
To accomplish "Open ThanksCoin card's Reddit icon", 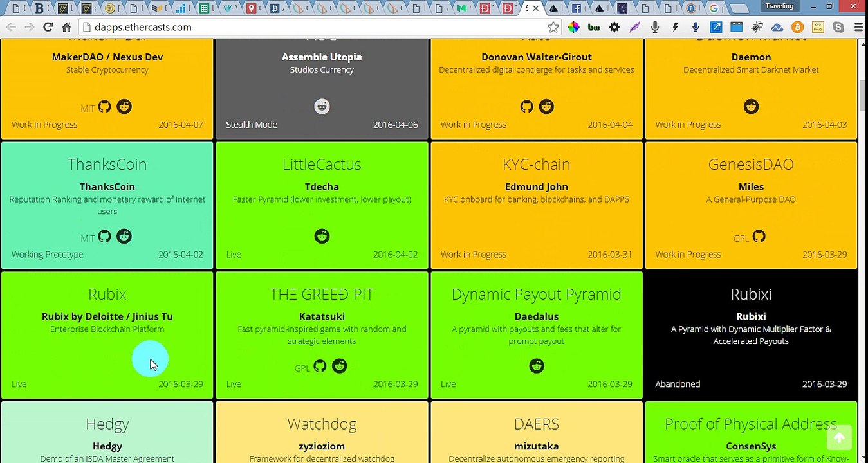I will [x=124, y=237].
